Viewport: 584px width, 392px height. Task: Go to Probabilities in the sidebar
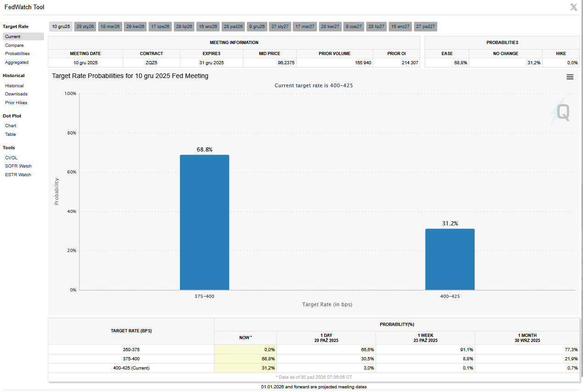click(x=17, y=54)
